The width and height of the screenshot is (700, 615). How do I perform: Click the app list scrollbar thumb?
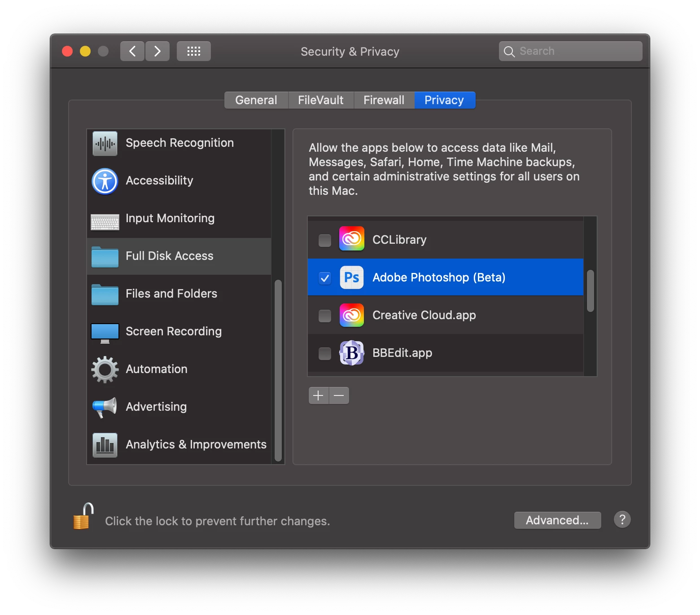(591, 291)
